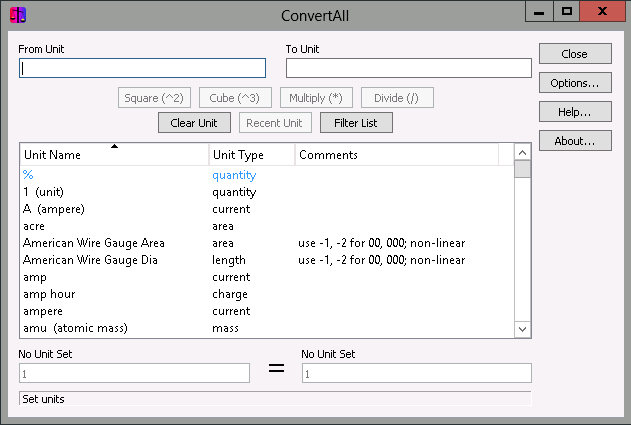Image resolution: width=631 pixels, height=425 pixels.
Task: Open the Help window
Action: tap(574, 112)
